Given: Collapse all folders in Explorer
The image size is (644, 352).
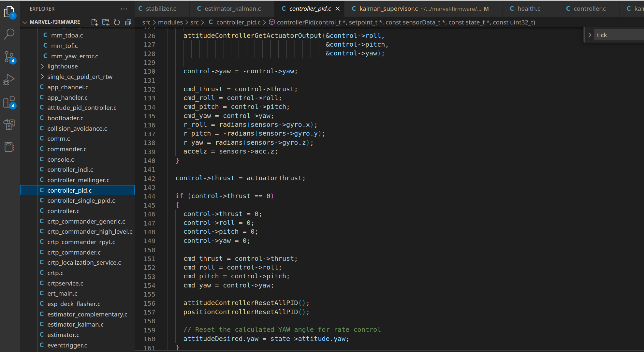Looking at the screenshot, I should pos(128,22).
